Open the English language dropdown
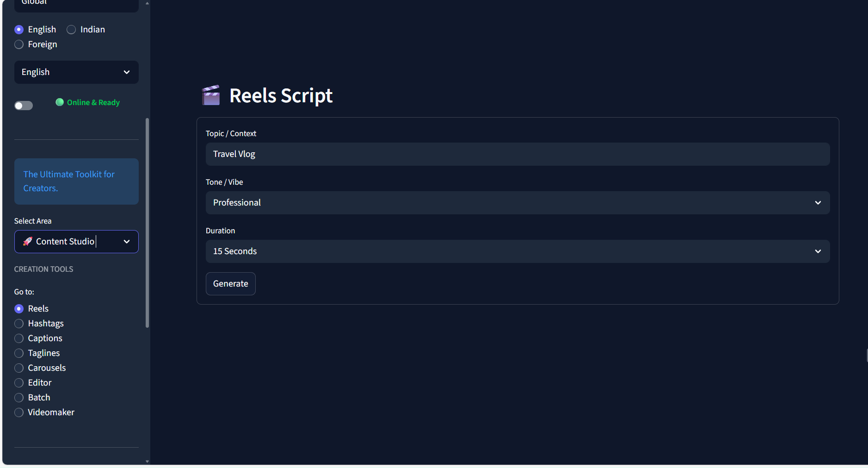Viewport: 868px width, 468px height. pyautogui.click(x=76, y=72)
